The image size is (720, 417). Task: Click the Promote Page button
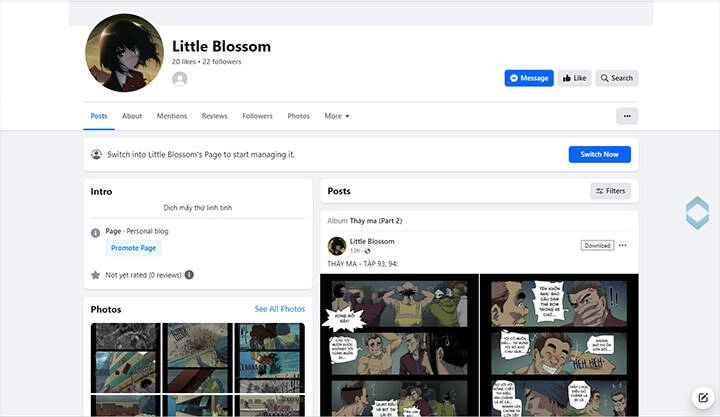coord(133,248)
